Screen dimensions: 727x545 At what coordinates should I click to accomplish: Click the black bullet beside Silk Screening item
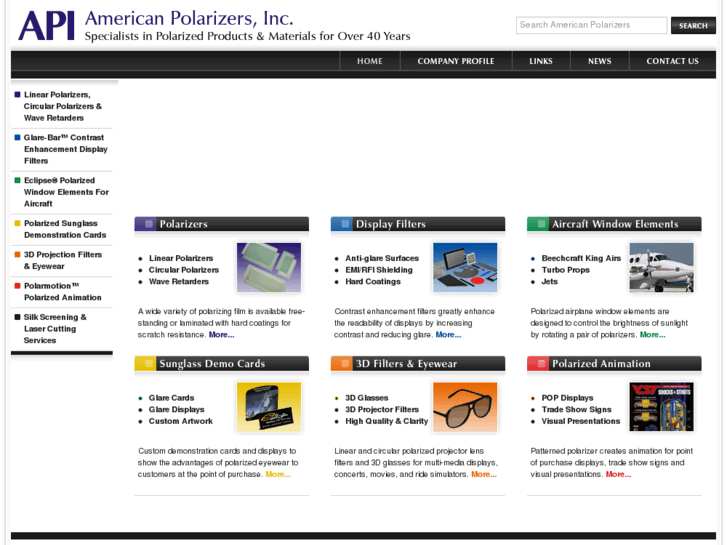coord(17,317)
